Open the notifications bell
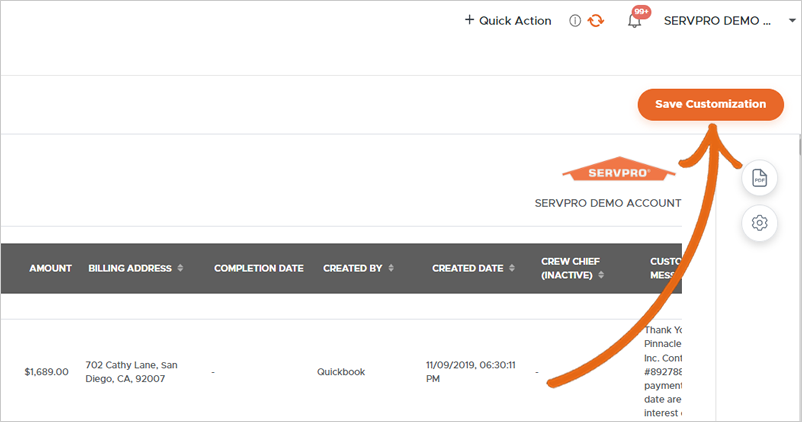This screenshot has width=802, height=422. [634, 21]
